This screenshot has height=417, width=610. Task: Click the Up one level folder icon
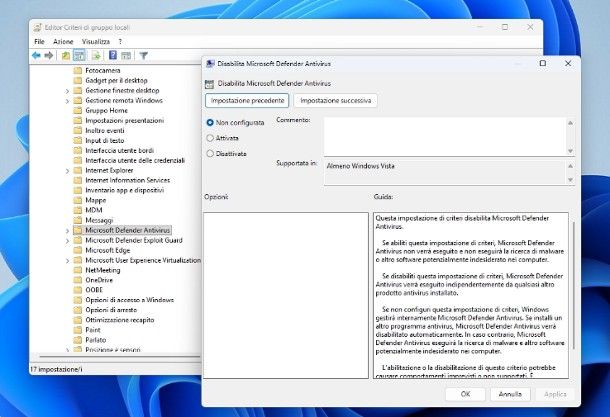[x=66, y=56]
